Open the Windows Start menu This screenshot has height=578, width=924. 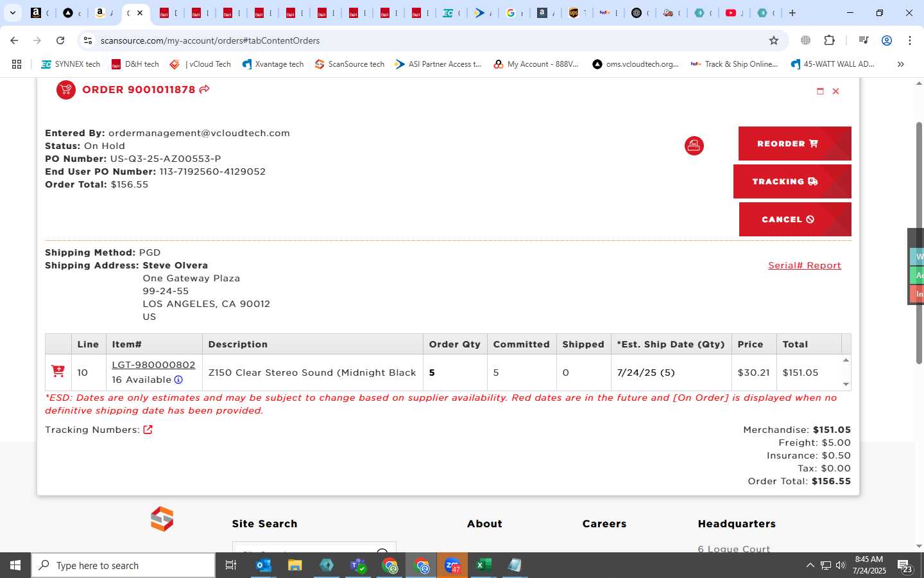click(x=15, y=565)
